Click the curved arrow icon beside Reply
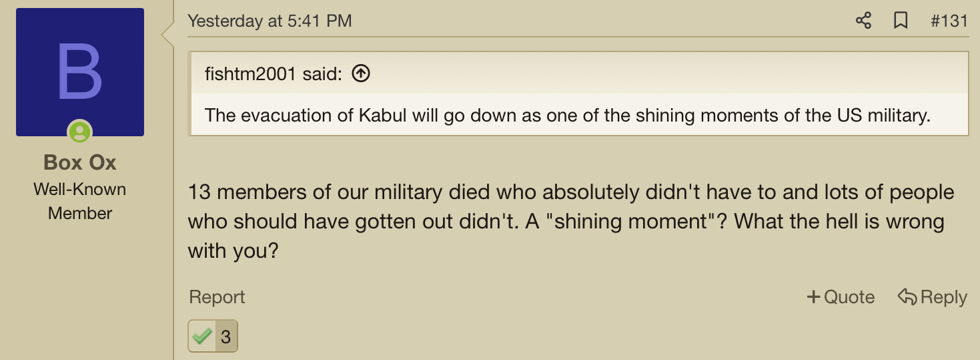Viewport: 980px width, 360px height. coord(907,297)
